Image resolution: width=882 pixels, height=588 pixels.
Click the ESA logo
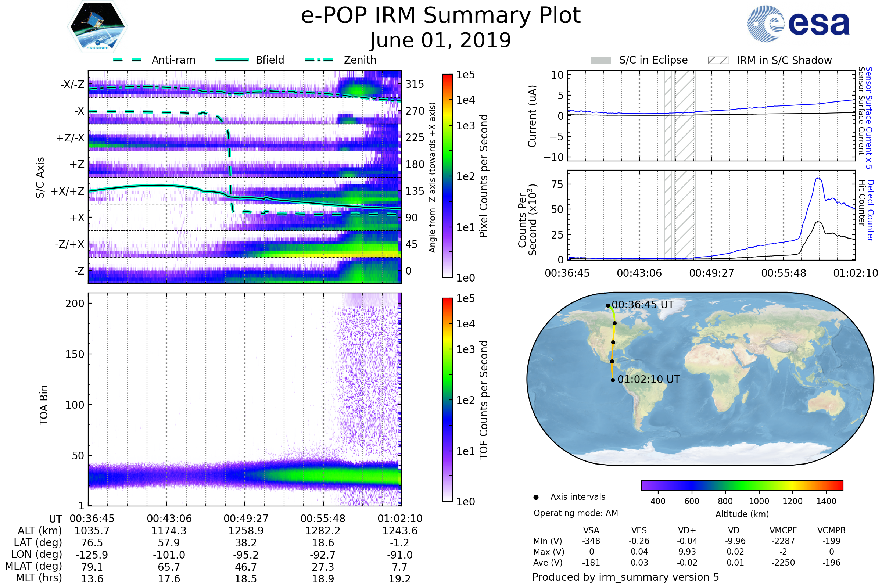tap(798, 24)
